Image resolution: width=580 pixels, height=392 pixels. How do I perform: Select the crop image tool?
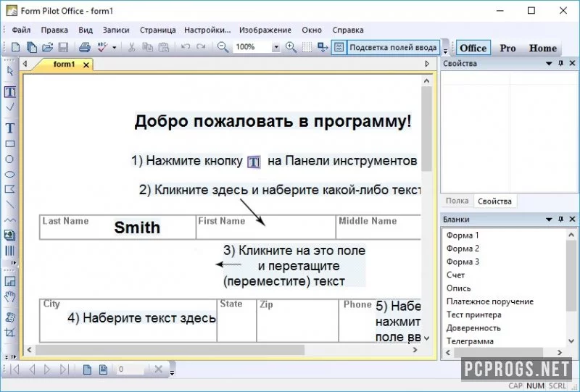tap(10, 333)
